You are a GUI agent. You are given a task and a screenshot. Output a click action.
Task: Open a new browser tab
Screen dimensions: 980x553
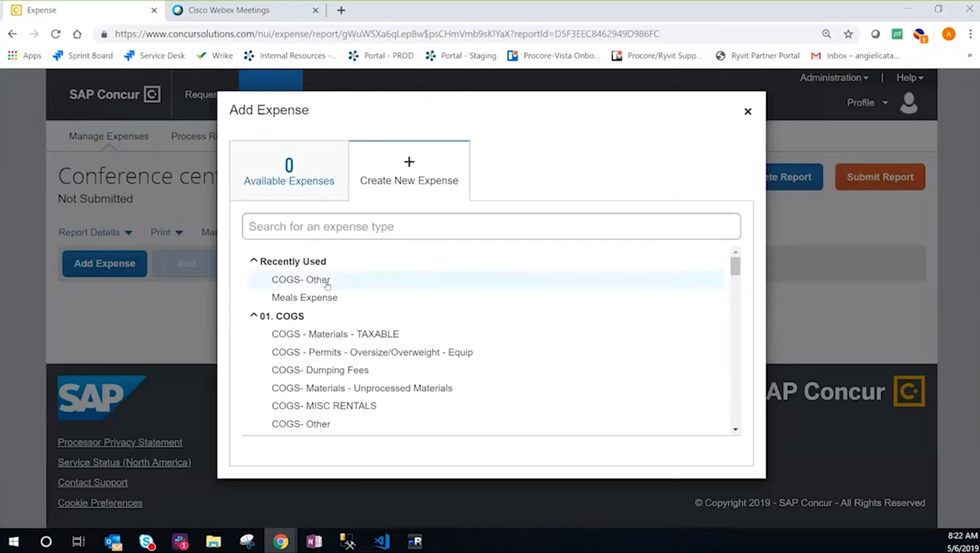point(341,10)
